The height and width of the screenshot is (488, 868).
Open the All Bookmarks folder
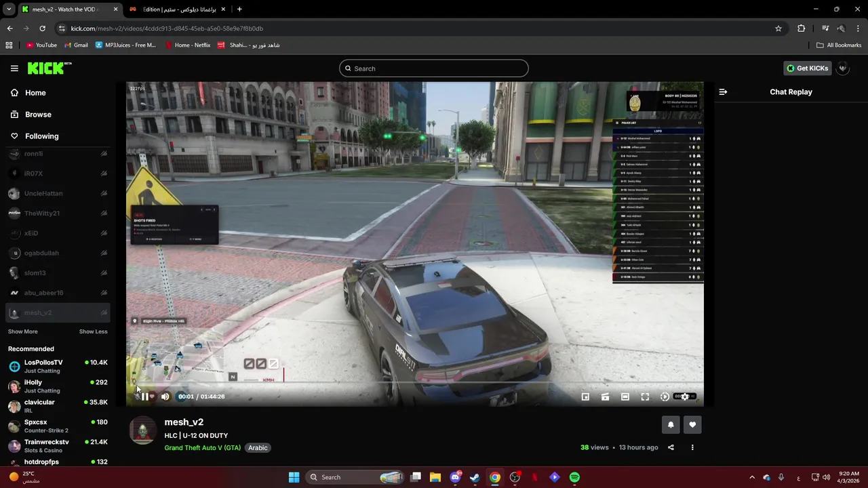click(839, 45)
